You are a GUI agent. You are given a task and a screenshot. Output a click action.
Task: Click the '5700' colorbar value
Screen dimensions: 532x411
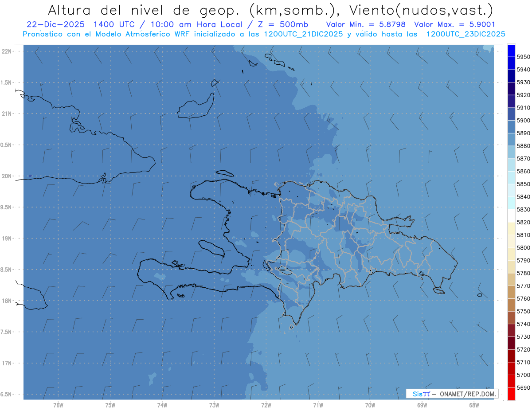[524, 375]
